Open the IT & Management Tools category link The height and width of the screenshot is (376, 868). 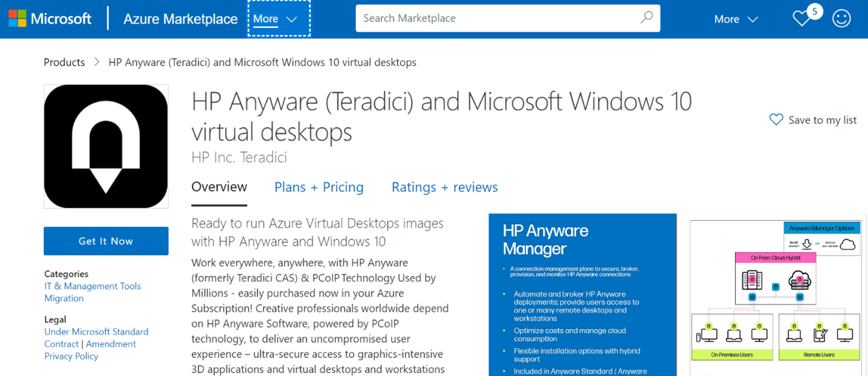(92, 285)
